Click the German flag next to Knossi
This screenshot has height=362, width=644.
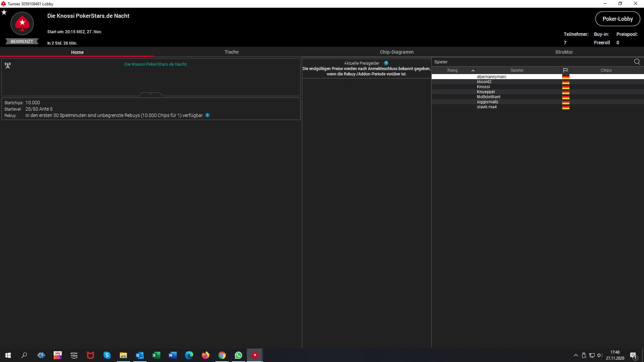point(566,87)
